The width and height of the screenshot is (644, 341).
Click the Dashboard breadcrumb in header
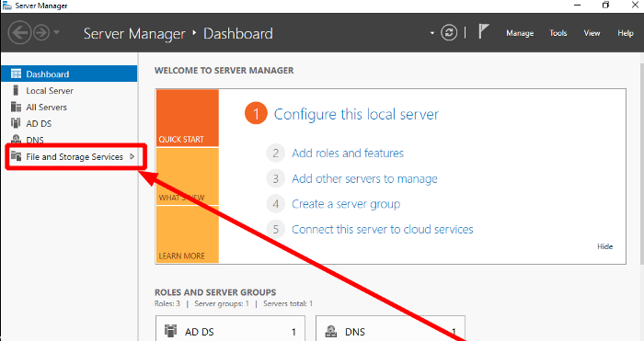[238, 34]
